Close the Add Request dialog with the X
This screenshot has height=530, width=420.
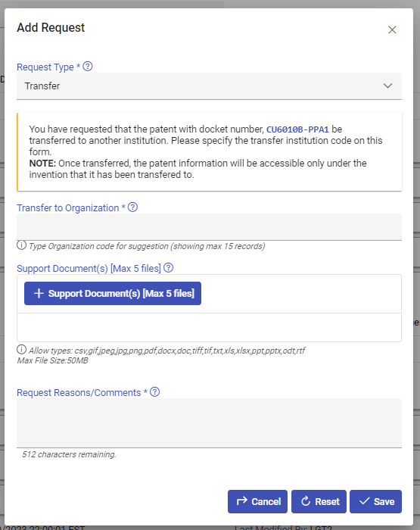click(392, 30)
